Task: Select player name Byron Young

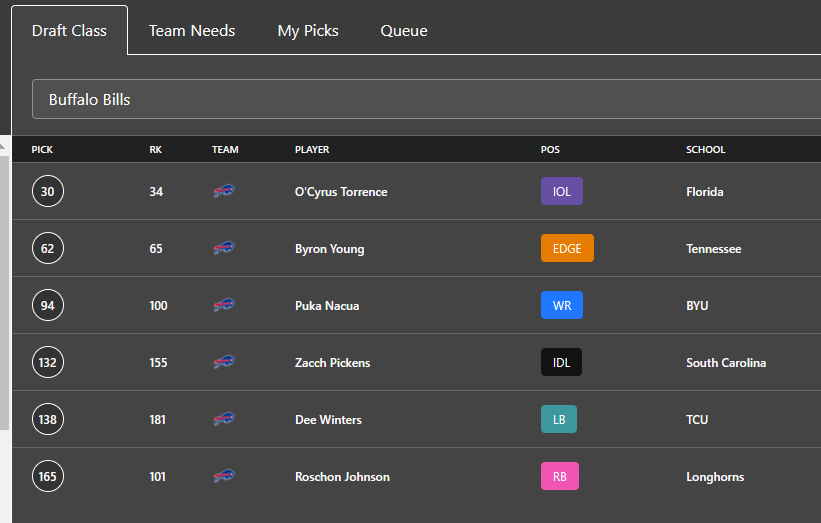Action: pyautogui.click(x=329, y=249)
